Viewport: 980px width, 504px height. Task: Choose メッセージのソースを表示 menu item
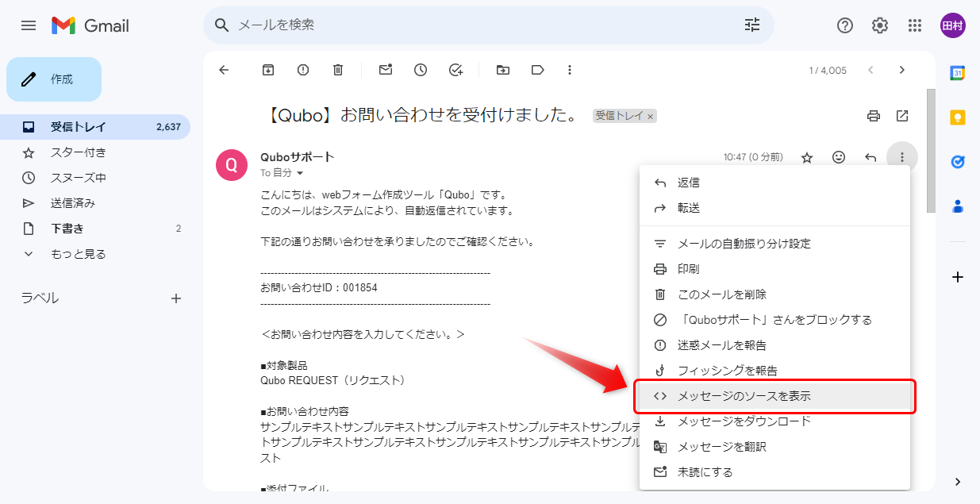774,396
